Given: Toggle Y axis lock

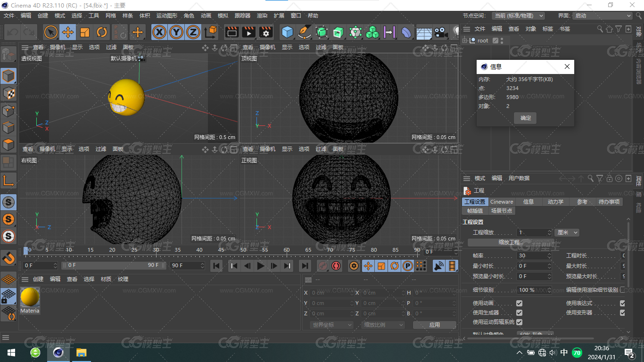Looking at the screenshot, I should (x=176, y=32).
